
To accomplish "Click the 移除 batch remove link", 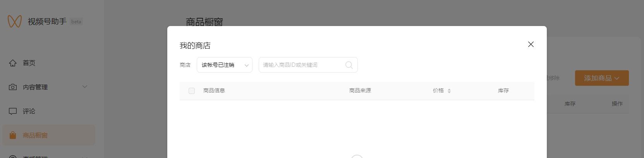I will [553, 78].
